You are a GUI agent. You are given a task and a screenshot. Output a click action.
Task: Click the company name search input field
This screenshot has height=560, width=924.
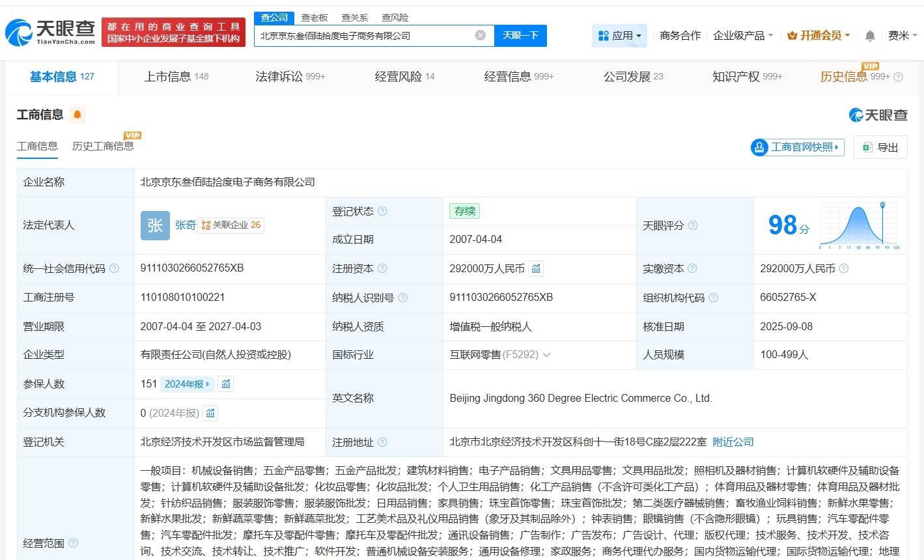pos(365,35)
